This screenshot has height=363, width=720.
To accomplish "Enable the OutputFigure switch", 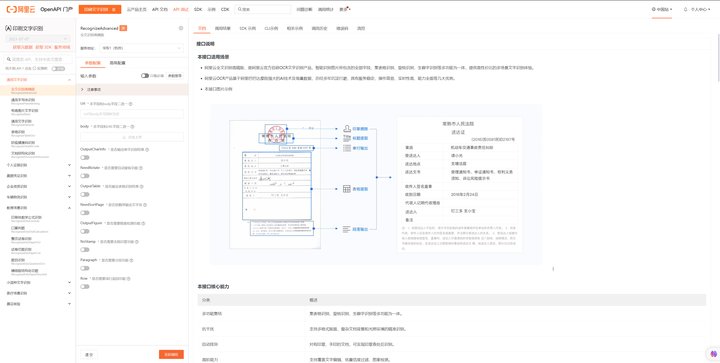I will (x=85, y=231).
